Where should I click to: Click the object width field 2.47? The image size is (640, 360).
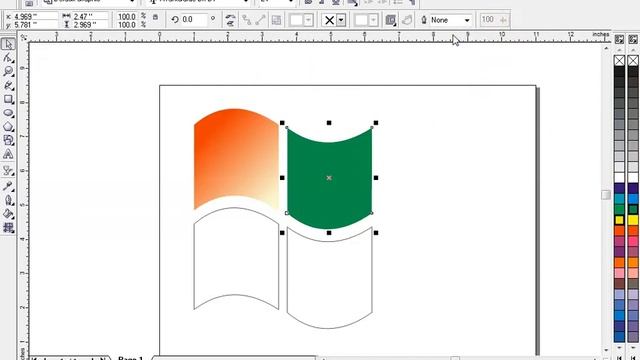pyautogui.click(x=90, y=17)
